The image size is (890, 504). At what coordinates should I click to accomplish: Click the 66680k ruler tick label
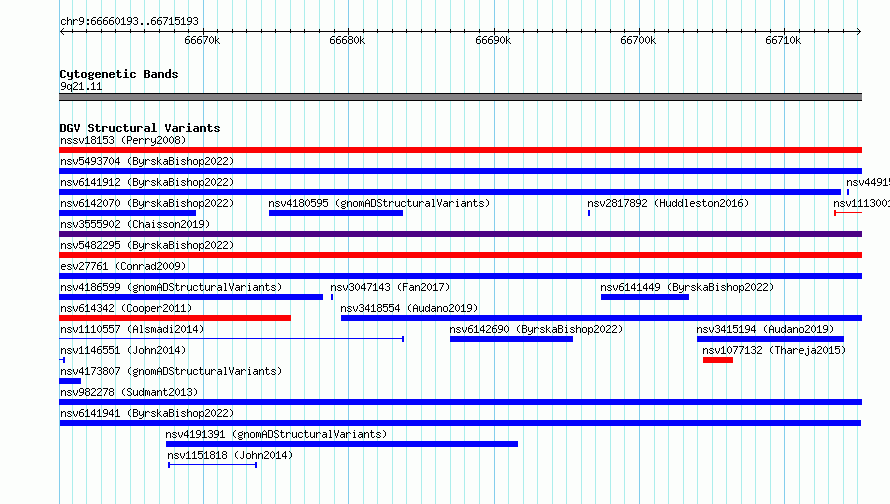pyautogui.click(x=347, y=40)
